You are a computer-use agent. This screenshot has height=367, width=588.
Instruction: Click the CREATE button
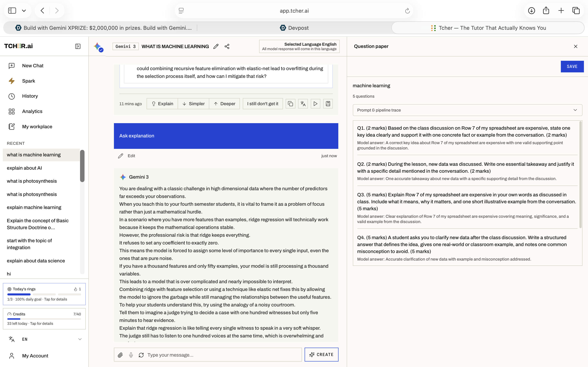(x=321, y=355)
